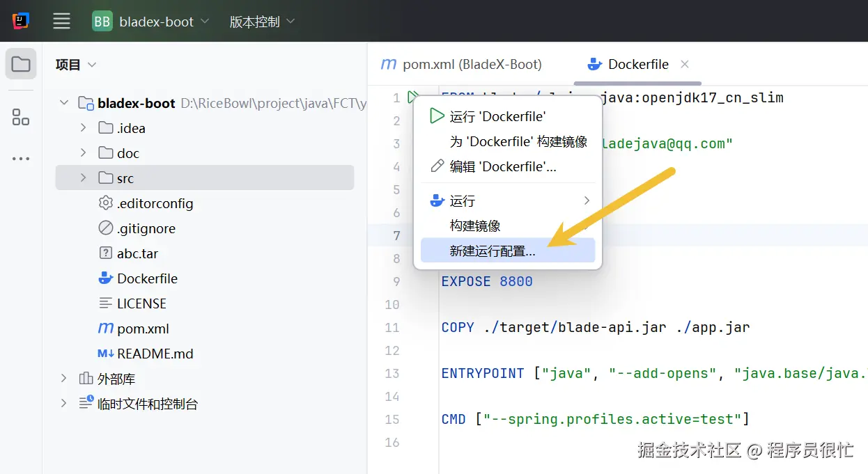Expand the 外部库 node

pos(64,379)
